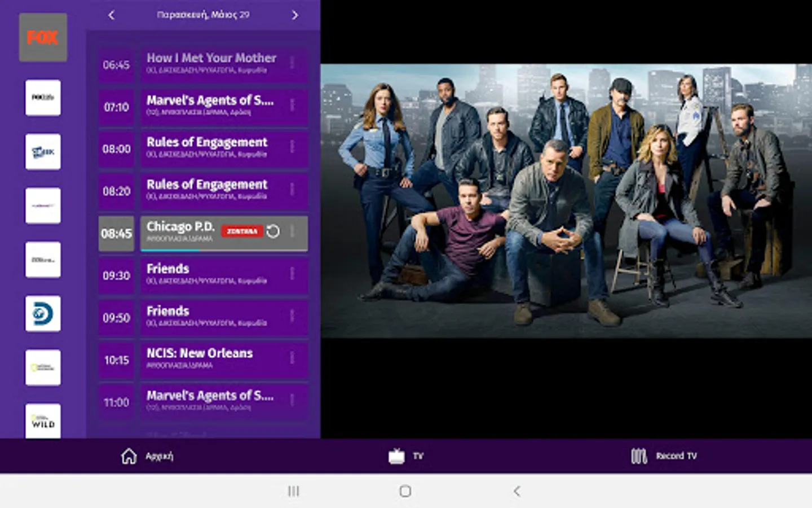Click the home icon in bottom bar
This screenshot has height=508, width=812.
click(129, 456)
